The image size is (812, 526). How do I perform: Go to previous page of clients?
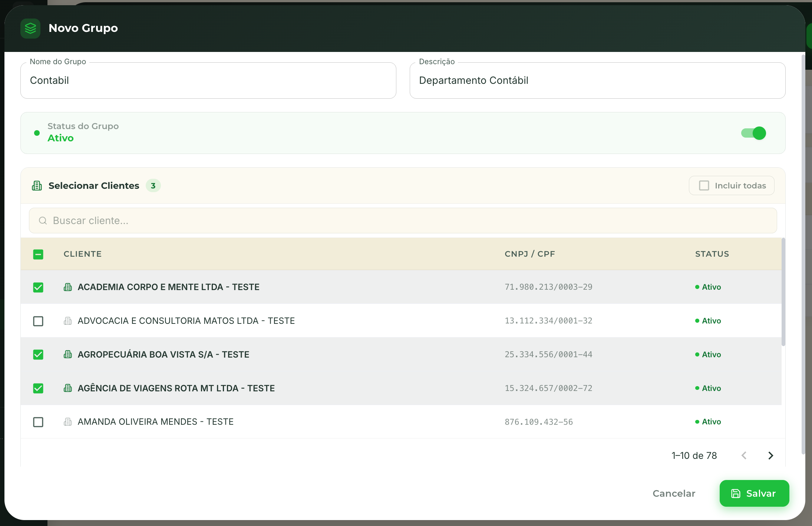click(x=744, y=456)
